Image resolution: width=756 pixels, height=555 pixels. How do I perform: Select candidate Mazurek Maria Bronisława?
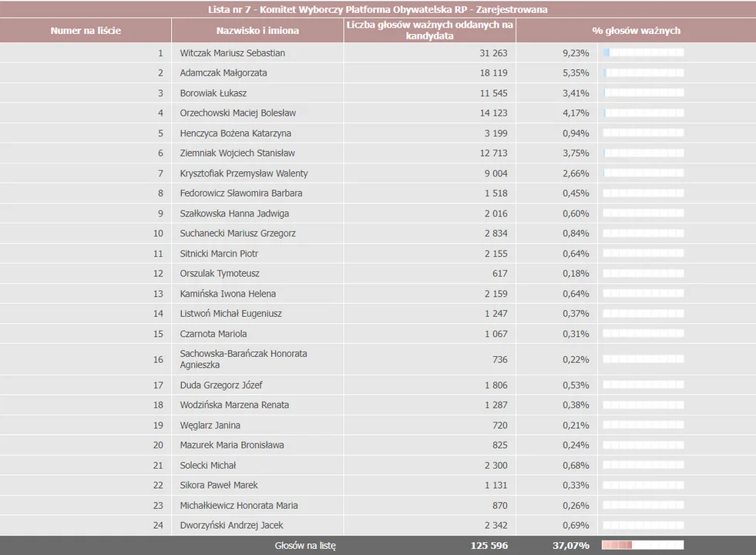(232, 445)
